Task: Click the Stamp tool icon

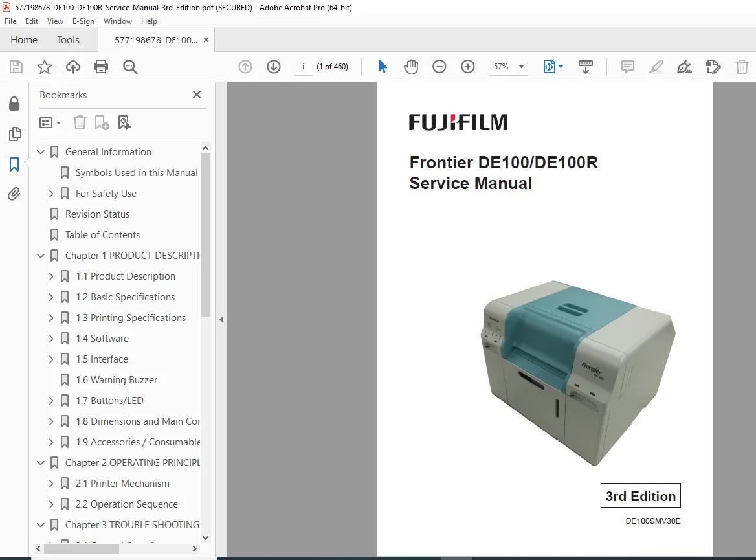Action: (713, 67)
